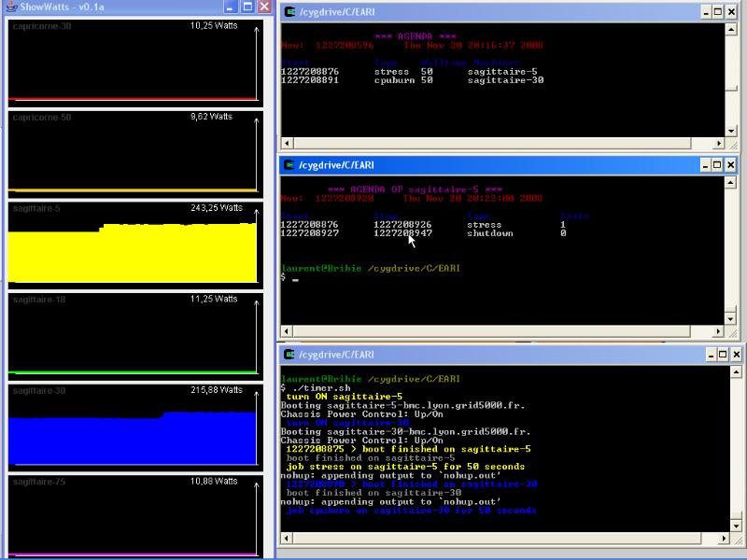747x560 pixels.
Task: Click 'turn ON sagittaire-5' yellow line
Action: 344,396
